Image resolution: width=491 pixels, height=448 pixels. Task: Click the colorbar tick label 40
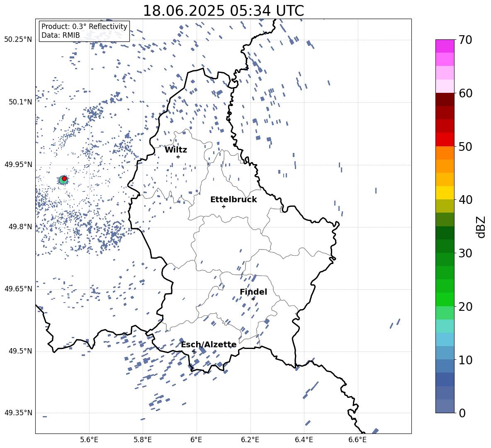click(466, 200)
